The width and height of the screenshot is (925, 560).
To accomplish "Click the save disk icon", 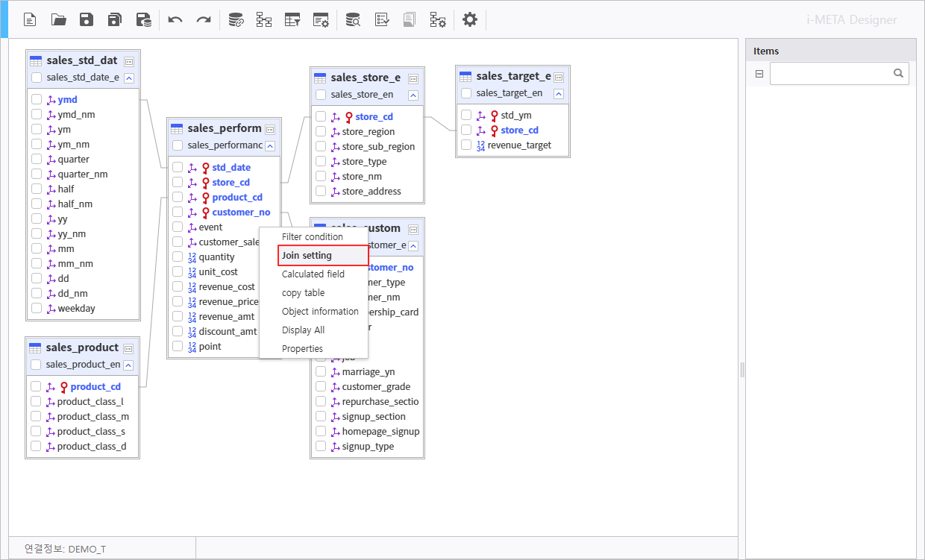I will pos(87,20).
